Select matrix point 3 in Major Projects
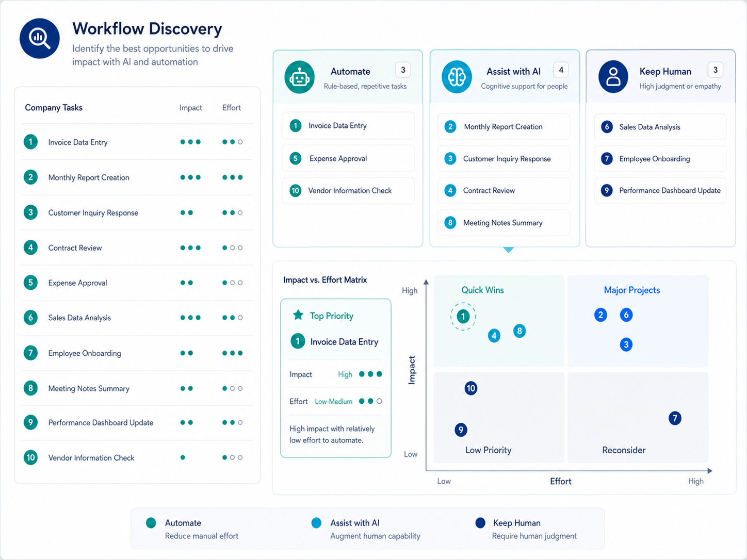This screenshot has height=560, width=747. (x=626, y=345)
